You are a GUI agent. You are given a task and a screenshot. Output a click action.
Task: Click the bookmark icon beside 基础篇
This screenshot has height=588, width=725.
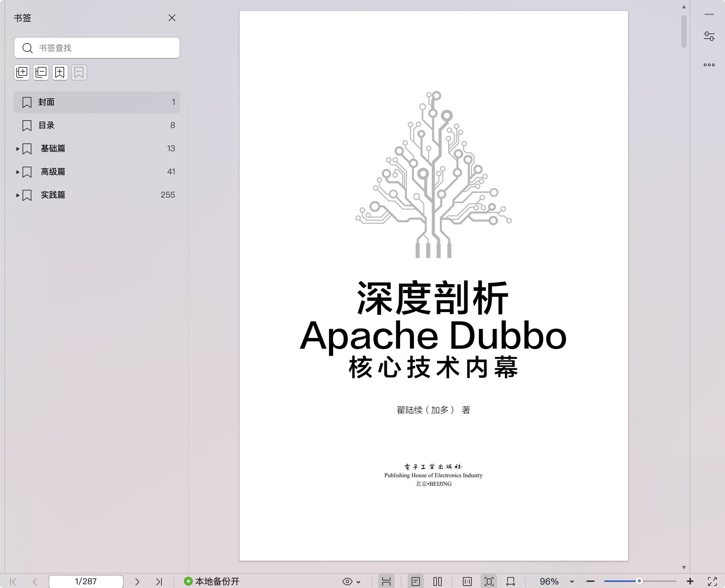point(27,149)
